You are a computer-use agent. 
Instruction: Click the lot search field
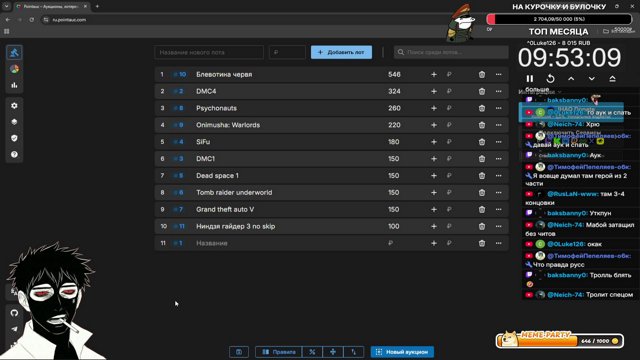coord(451,52)
